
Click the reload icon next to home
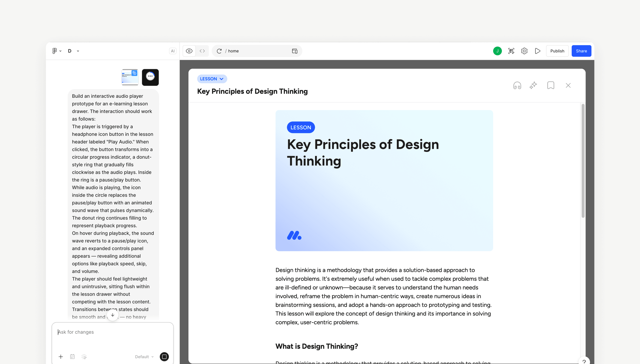(219, 51)
